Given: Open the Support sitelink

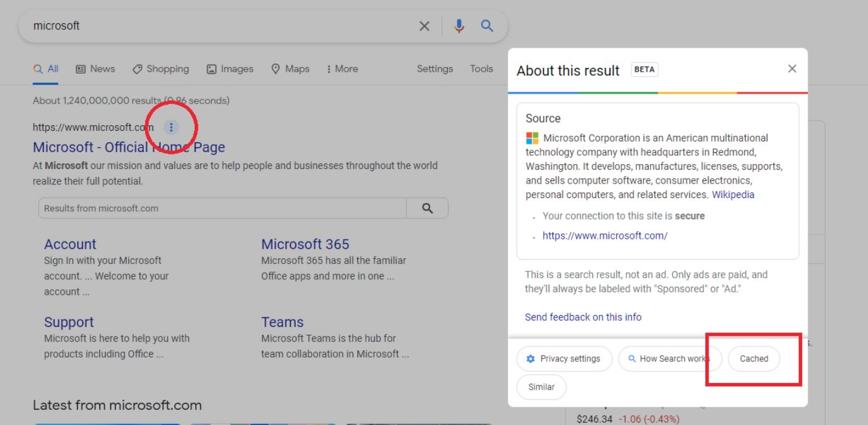Looking at the screenshot, I should [69, 323].
